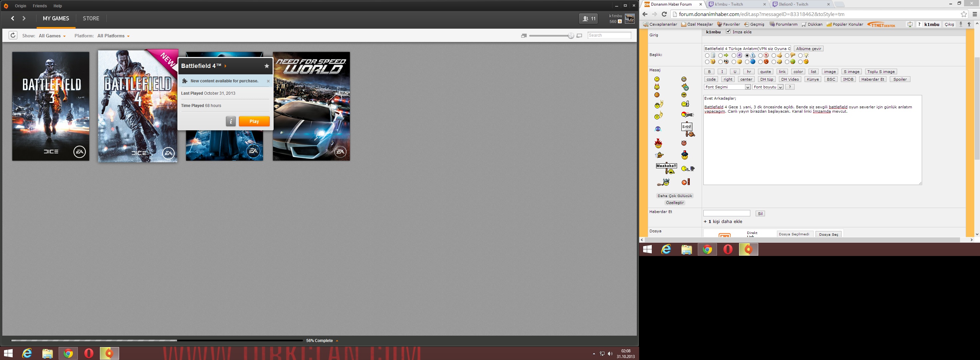980x360 pixels.
Task: Select the hash symbol topic icon radio
Action: pos(733,56)
